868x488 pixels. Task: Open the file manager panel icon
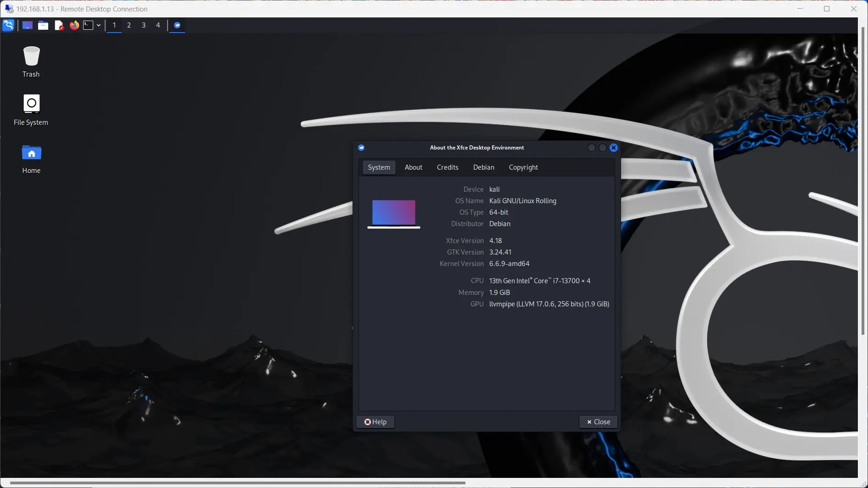coord(43,25)
